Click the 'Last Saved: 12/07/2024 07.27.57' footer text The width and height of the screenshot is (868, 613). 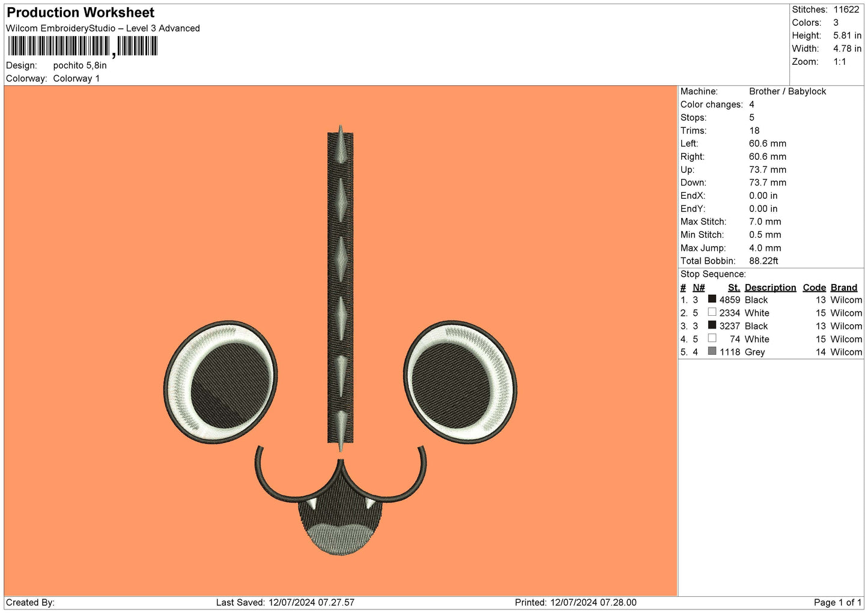(x=285, y=603)
